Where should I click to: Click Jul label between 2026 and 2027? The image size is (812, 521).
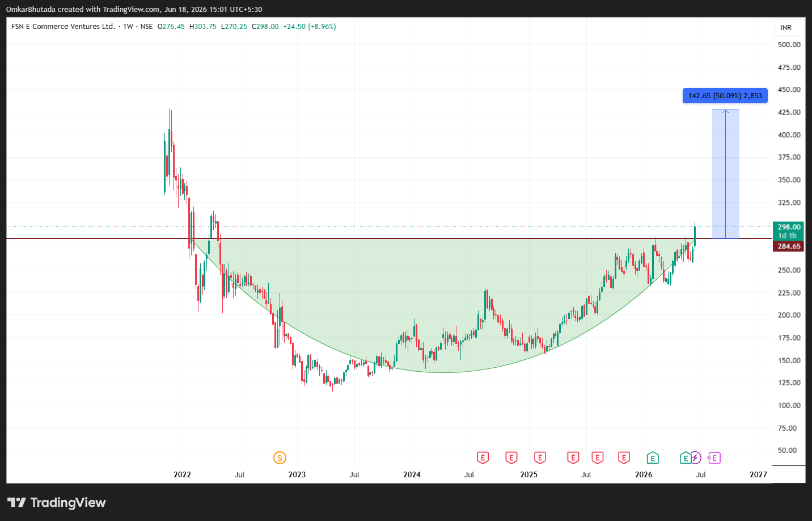tap(701, 474)
